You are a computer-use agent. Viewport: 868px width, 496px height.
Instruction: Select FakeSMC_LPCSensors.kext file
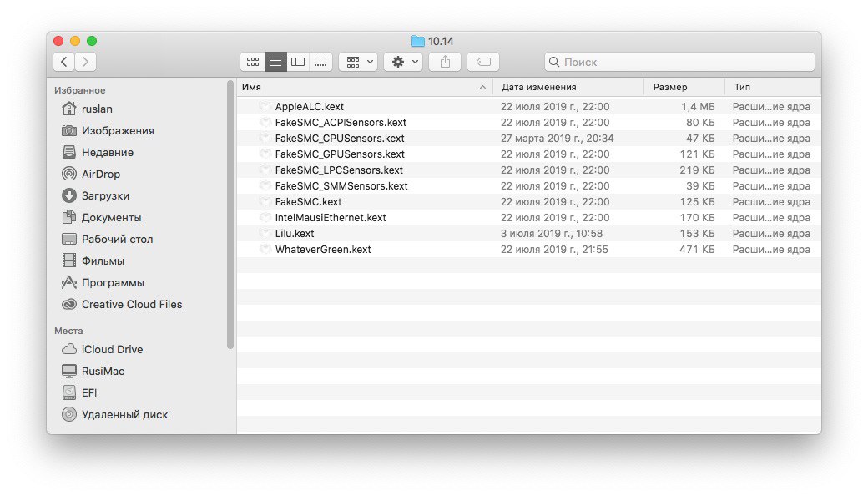click(339, 170)
